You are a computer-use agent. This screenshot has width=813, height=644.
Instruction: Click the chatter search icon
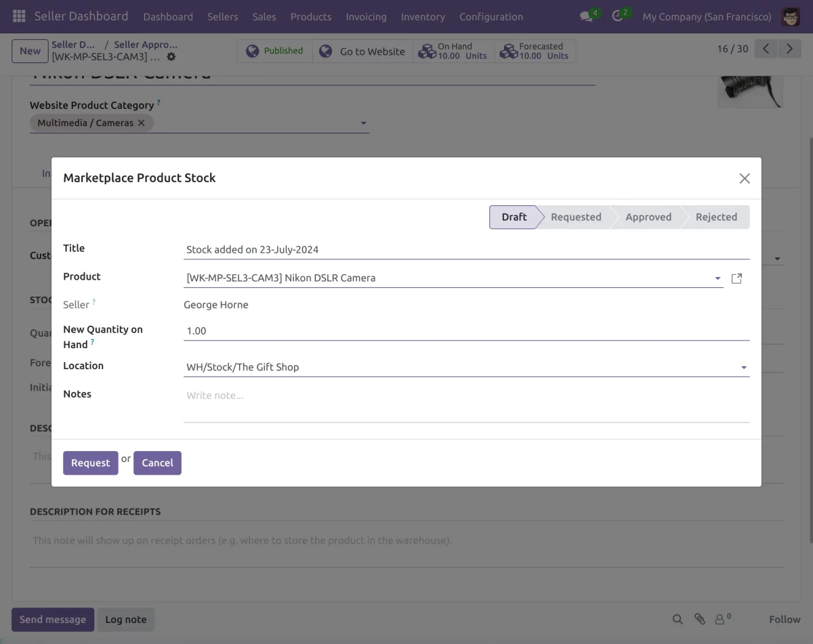(677, 619)
